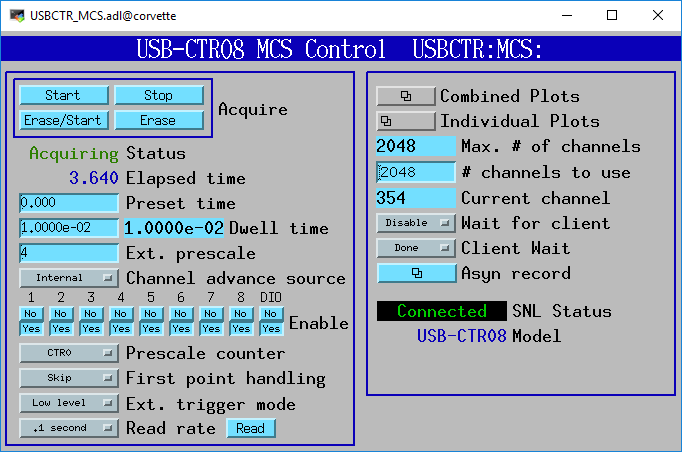Set counter 1 enable to Yes
The height and width of the screenshot is (452, 682).
click(x=31, y=329)
